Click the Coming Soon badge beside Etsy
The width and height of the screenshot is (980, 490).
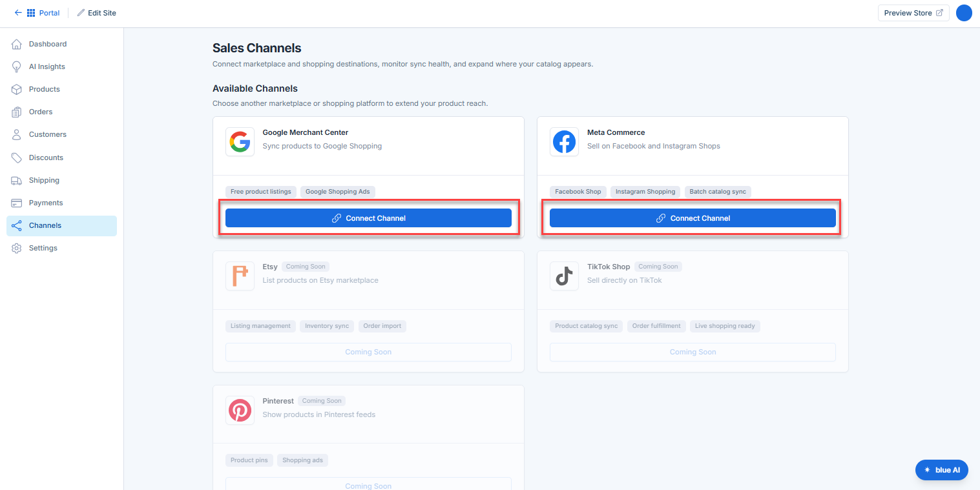pos(306,267)
